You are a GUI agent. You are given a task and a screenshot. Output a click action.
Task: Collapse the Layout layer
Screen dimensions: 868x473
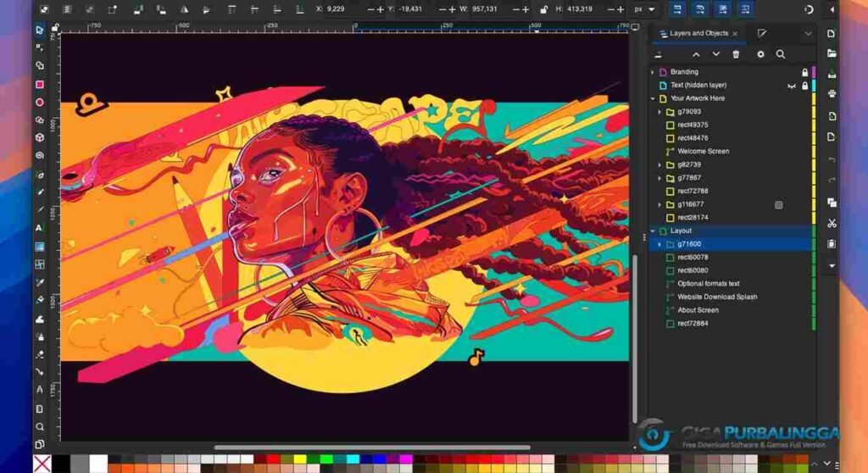(653, 231)
